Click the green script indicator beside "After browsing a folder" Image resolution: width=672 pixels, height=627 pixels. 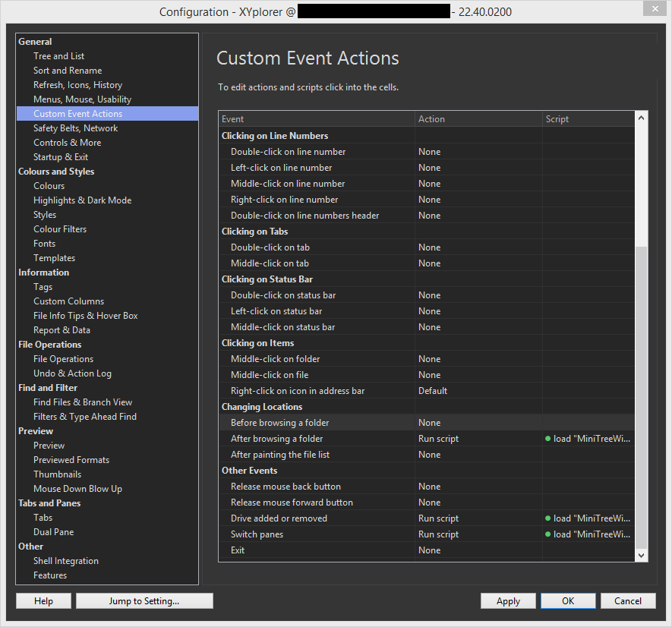(x=548, y=438)
